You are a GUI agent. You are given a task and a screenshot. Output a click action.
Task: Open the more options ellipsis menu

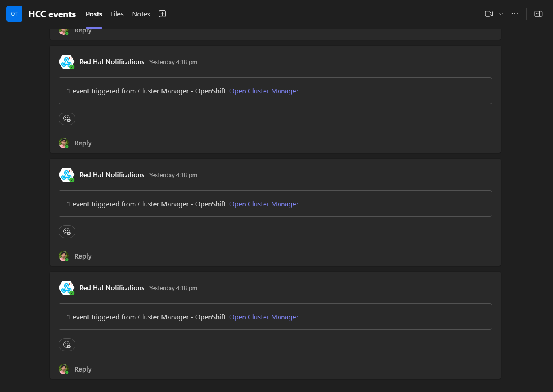tap(515, 14)
